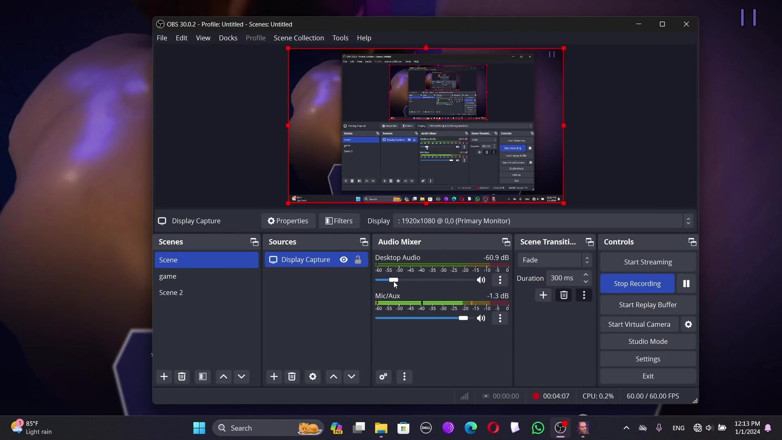
Task: Open virtual camera settings gear
Action: [x=688, y=324]
